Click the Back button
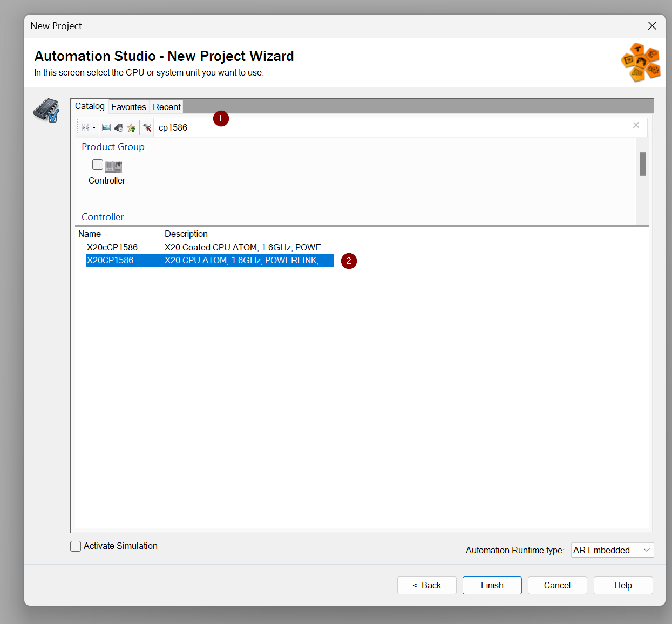The image size is (672, 624). click(426, 585)
